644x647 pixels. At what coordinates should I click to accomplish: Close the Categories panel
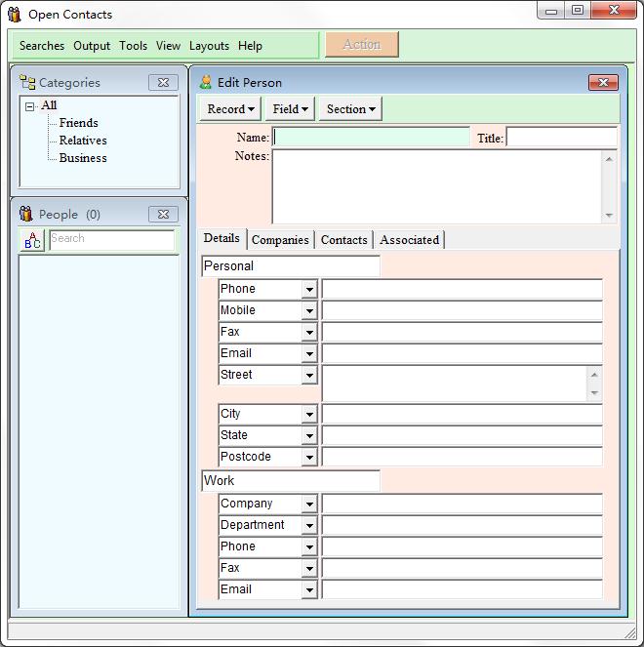(x=163, y=83)
